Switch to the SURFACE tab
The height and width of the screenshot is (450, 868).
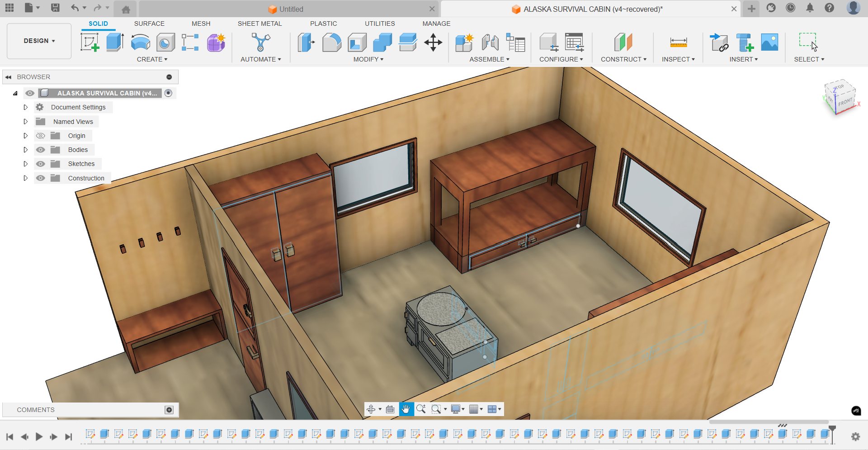(149, 24)
